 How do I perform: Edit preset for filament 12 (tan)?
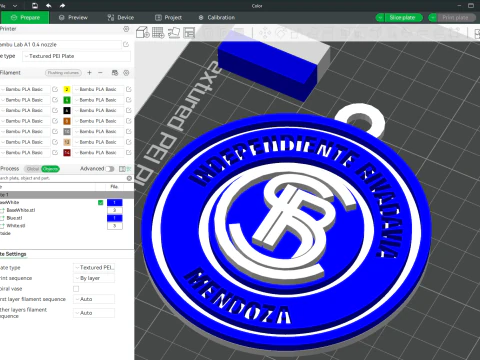click(129, 142)
